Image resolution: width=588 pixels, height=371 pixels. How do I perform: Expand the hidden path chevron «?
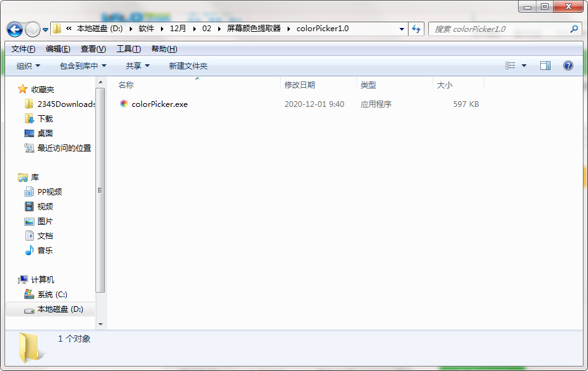[69, 29]
